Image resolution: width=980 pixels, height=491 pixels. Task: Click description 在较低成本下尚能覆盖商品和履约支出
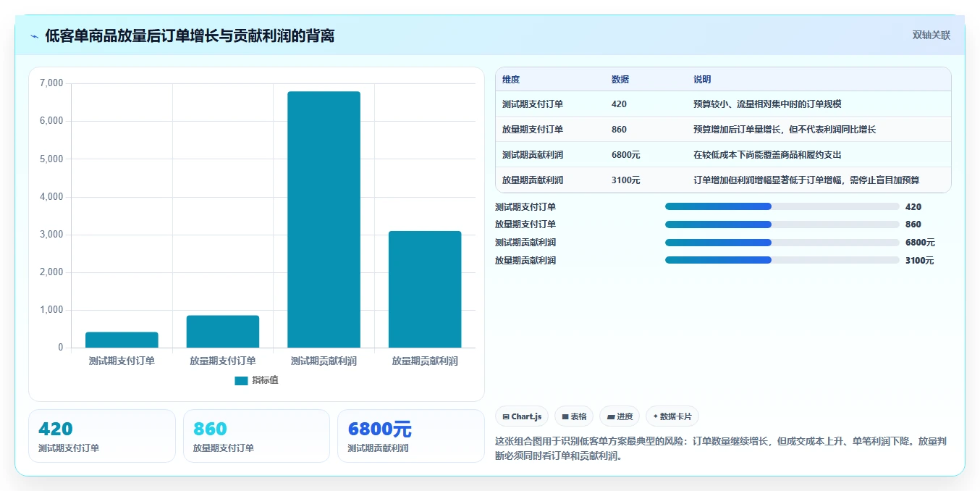(x=767, y=155)
